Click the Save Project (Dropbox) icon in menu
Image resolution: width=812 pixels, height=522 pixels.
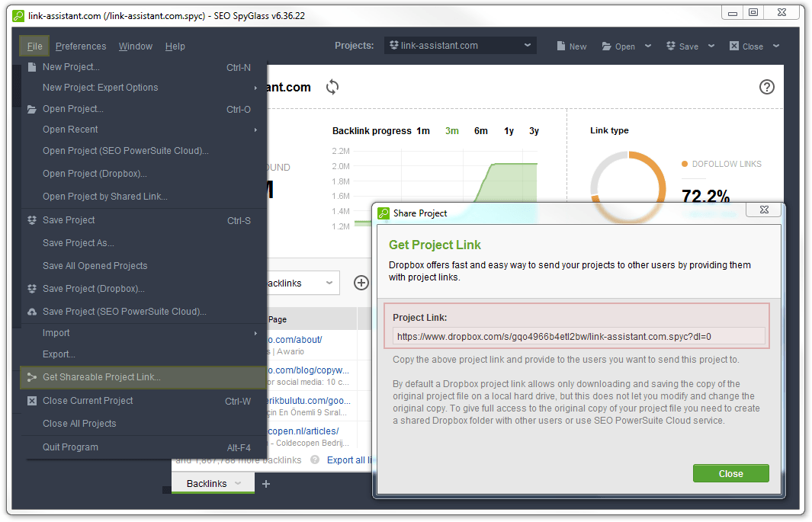[x=32, y=288]
